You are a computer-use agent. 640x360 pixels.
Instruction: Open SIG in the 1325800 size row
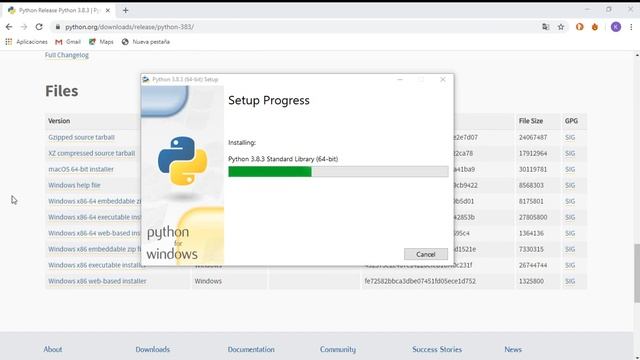pyautogui.click(x=570, y=281)
